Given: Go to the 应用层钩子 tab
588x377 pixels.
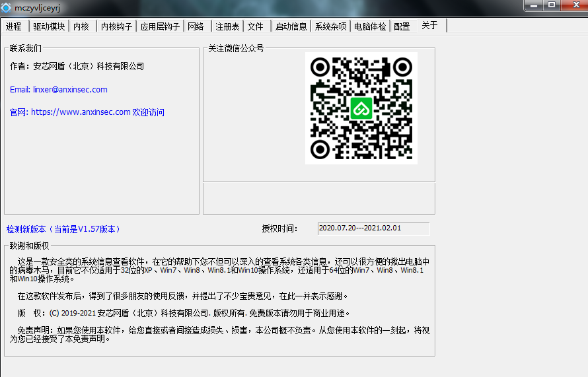Looking at the screenshot, I should point(160,26).
